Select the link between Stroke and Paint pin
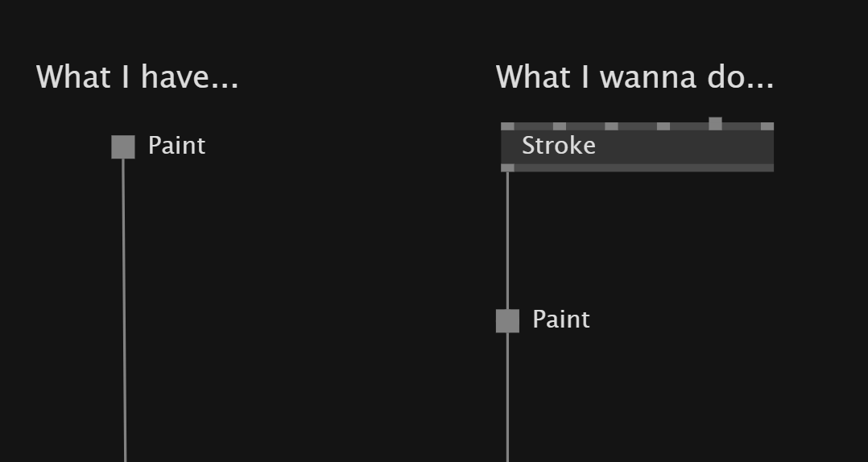Image resolution: width=868 pixels, height=462 pixels. 507,240
